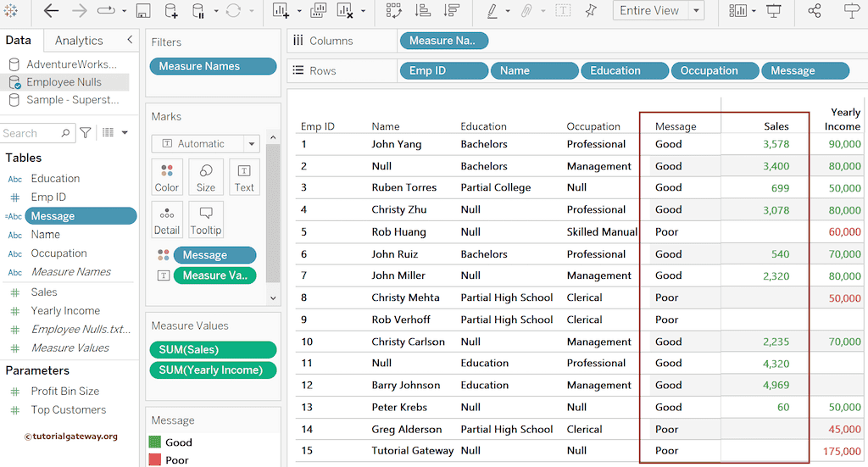The width and height of the screenshot is (868, 467).
Task: Select the Message field in Tables
Action: (x=81, y=216)
